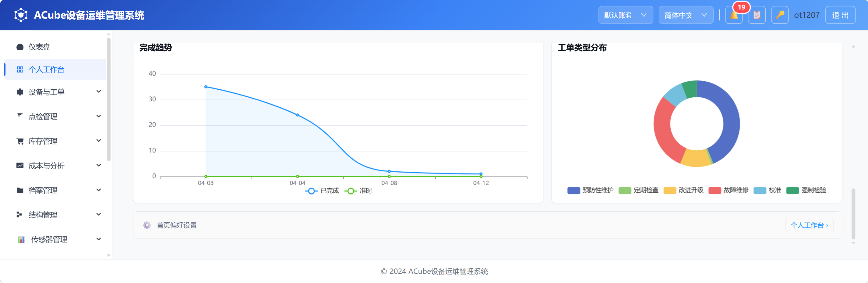The width and height of the screenshot is (868, 283).
Task: Toggle the 已完成 series in chart legend
Action: click(322, 191)
